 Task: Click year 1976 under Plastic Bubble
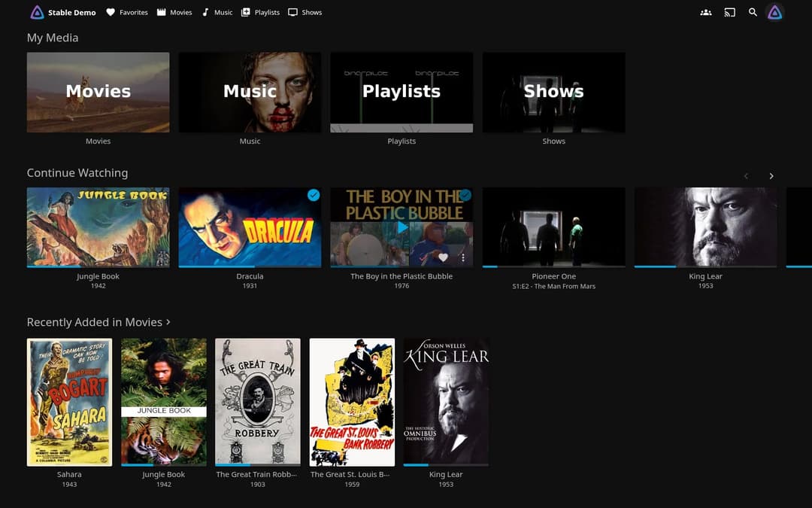(401, 286)
